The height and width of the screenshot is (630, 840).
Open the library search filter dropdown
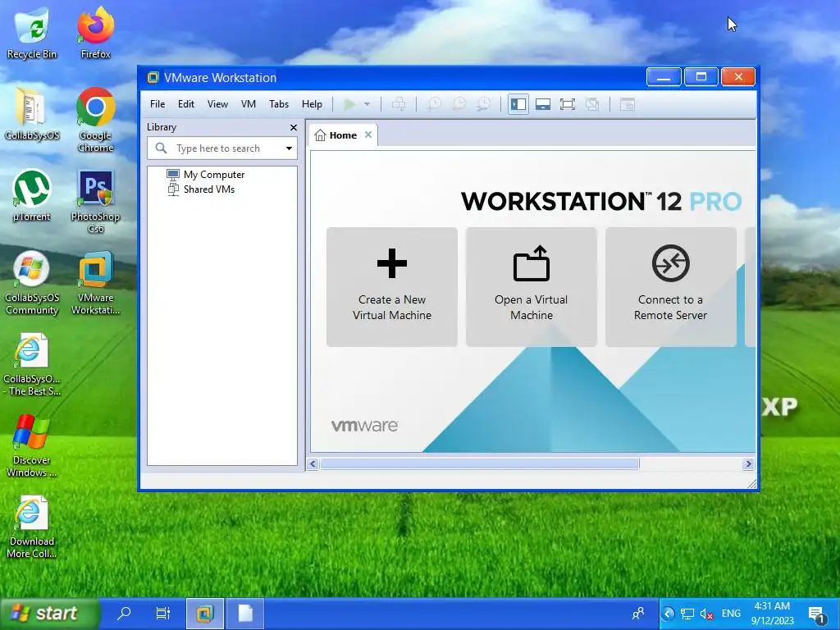pos(290,148)
